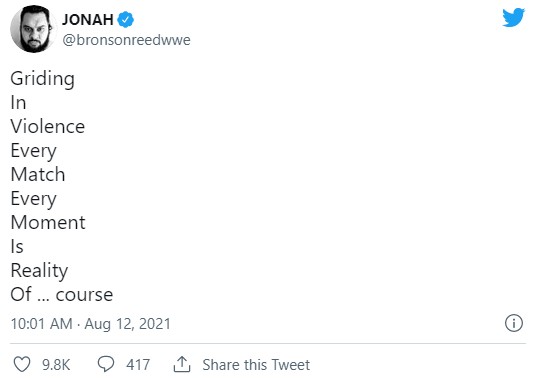Open JONAH's profile picture

(x=33, y=29)
